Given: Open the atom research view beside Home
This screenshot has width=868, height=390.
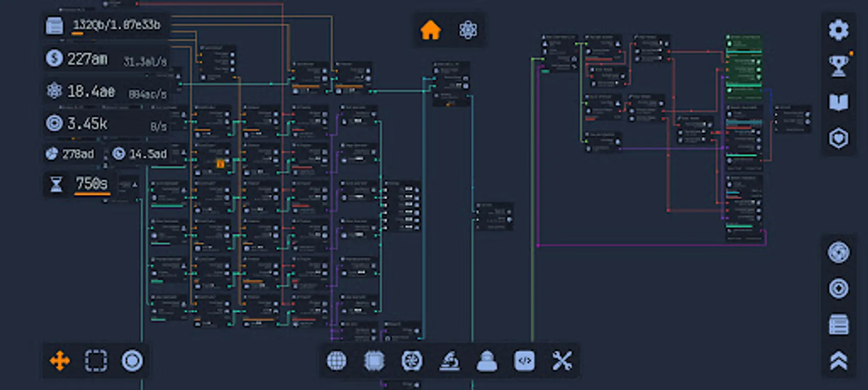Looking at the screenshot, I should pos(468,30).
